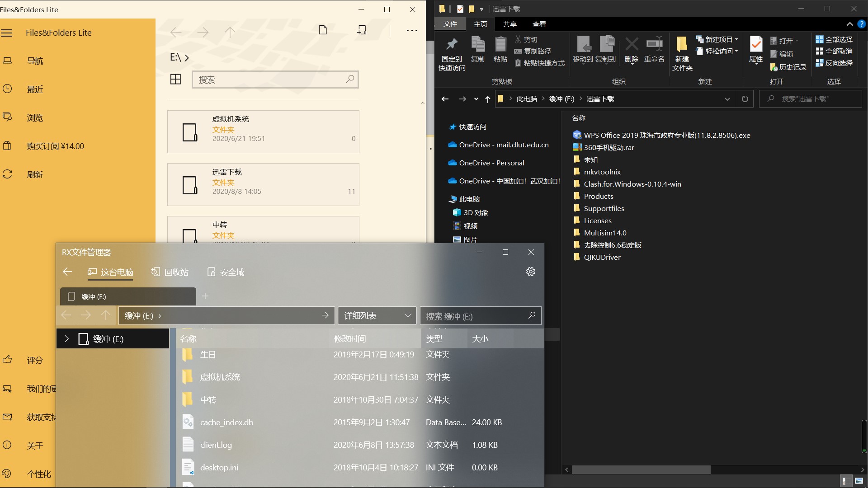Open the 新建项目 dropdown menu
The width and height of the screenshot is (868, 488).
(717, 39)
